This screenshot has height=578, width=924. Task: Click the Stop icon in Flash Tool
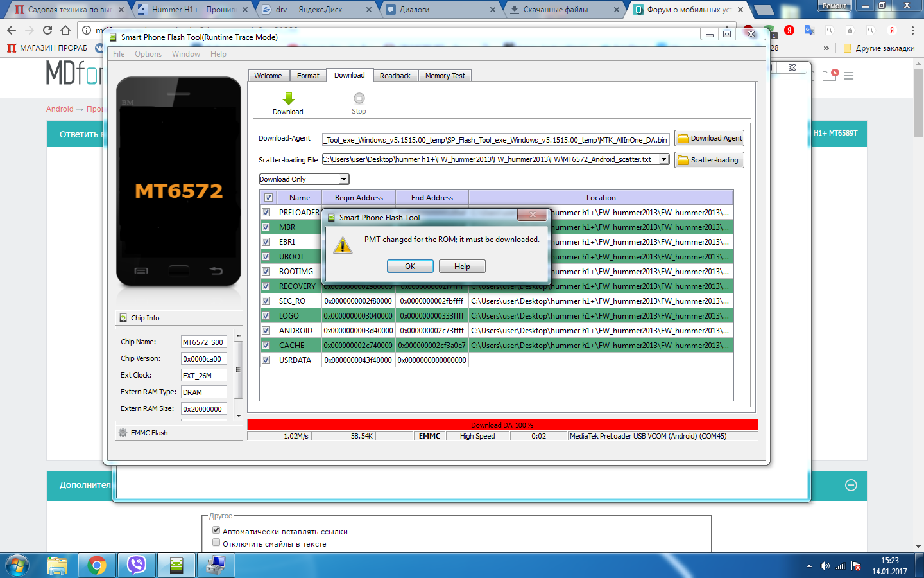(x=359, y=98)
